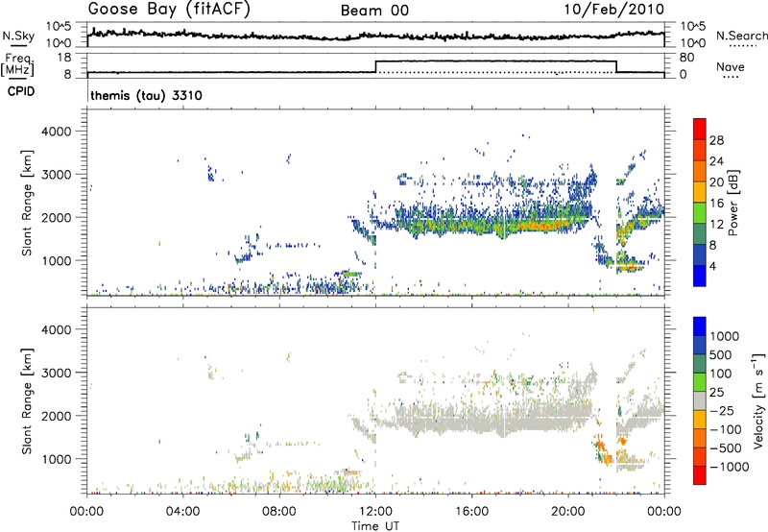Click the 'N.Sky' legend label
768x532 pixels.
(x=18, y=36)
